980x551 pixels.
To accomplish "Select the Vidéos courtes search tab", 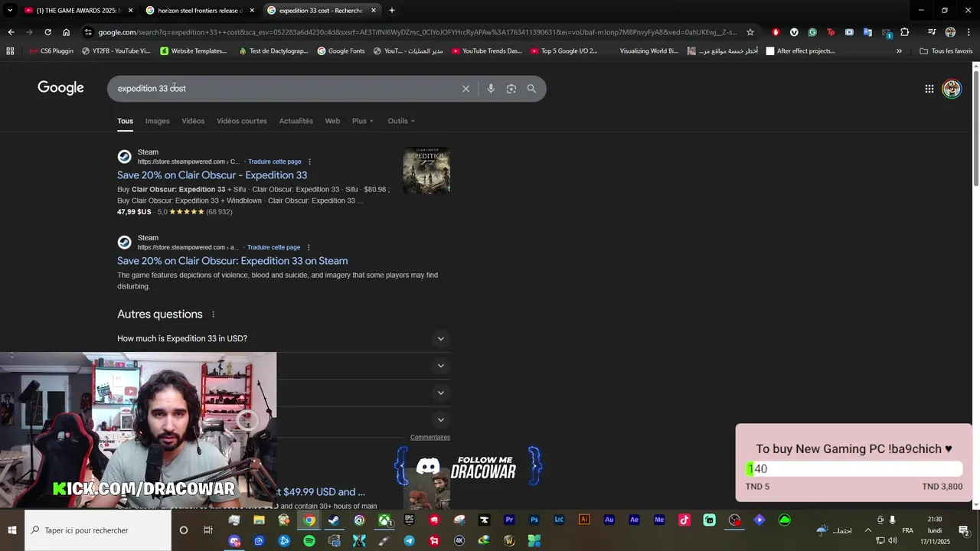I will (242, 121).
